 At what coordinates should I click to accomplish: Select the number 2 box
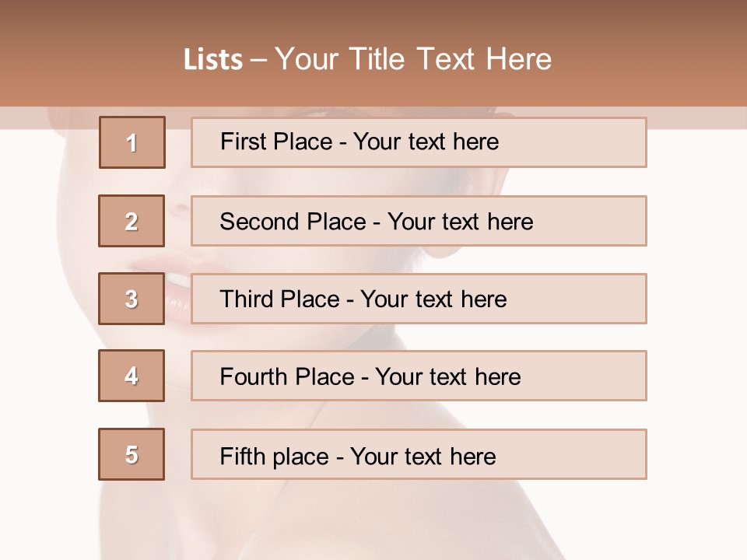tap(132, 221)
